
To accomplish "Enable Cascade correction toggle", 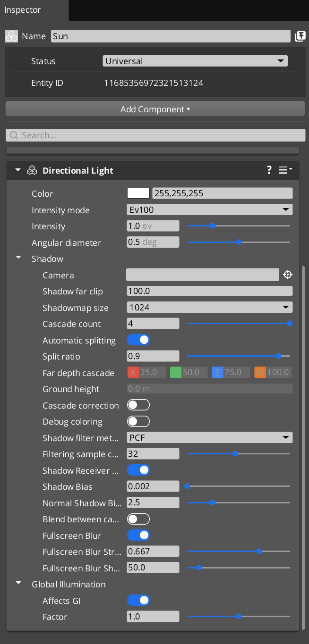I will 138,405.
